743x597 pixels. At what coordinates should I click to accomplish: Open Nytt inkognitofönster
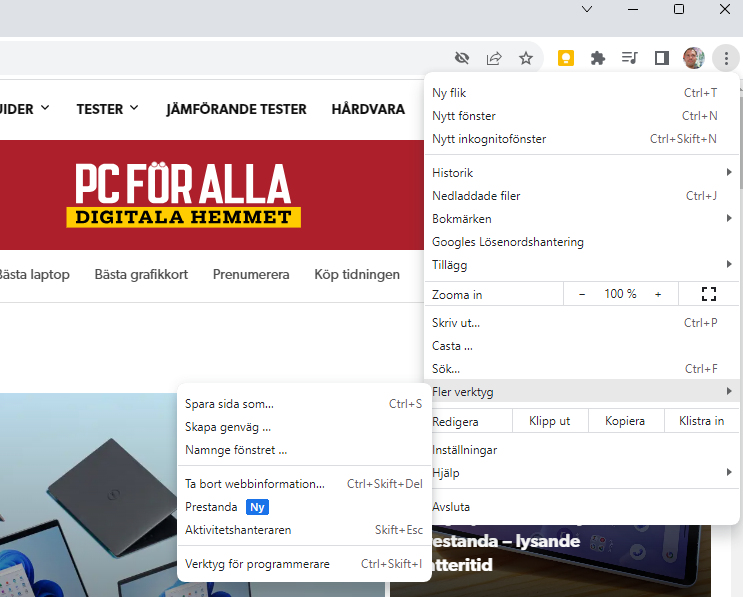coord(581,139)
